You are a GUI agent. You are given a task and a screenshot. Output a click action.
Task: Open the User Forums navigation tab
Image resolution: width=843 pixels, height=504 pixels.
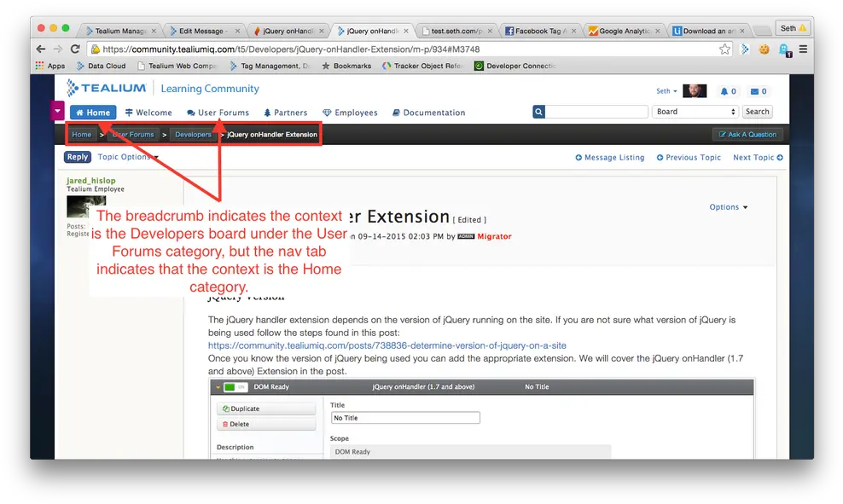click(218, 113)
